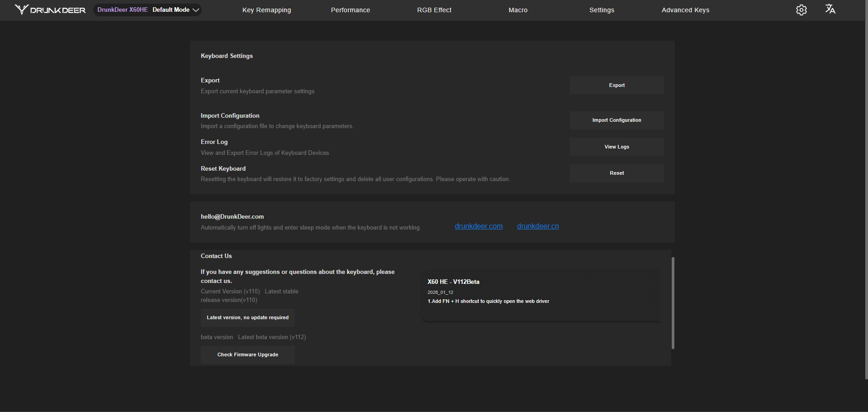Open the Macro tab

(x=518, y=10)
